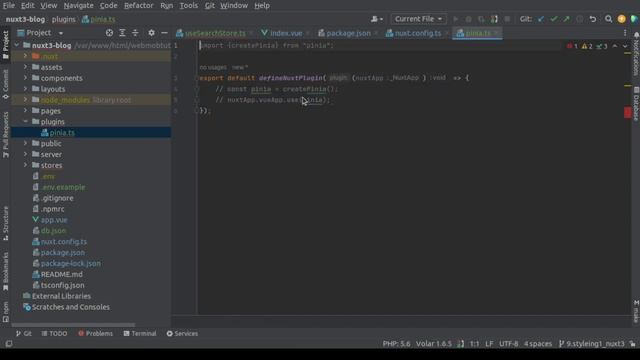640x360 pixels.
Task: Open the Database side tab
Action: (636, 104)
